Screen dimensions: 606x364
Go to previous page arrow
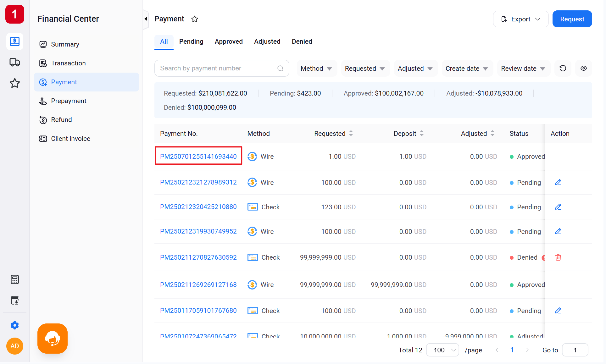coord(497,350)
